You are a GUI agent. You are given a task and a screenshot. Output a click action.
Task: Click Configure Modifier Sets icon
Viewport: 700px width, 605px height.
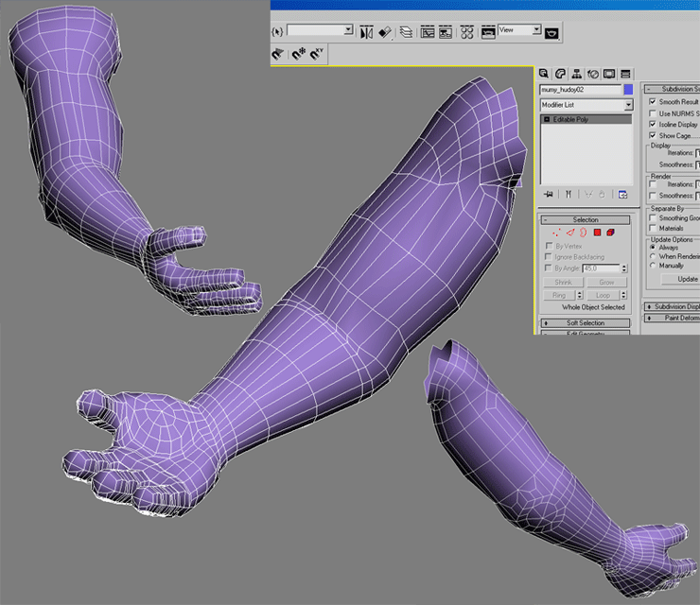tap(622, 194)
